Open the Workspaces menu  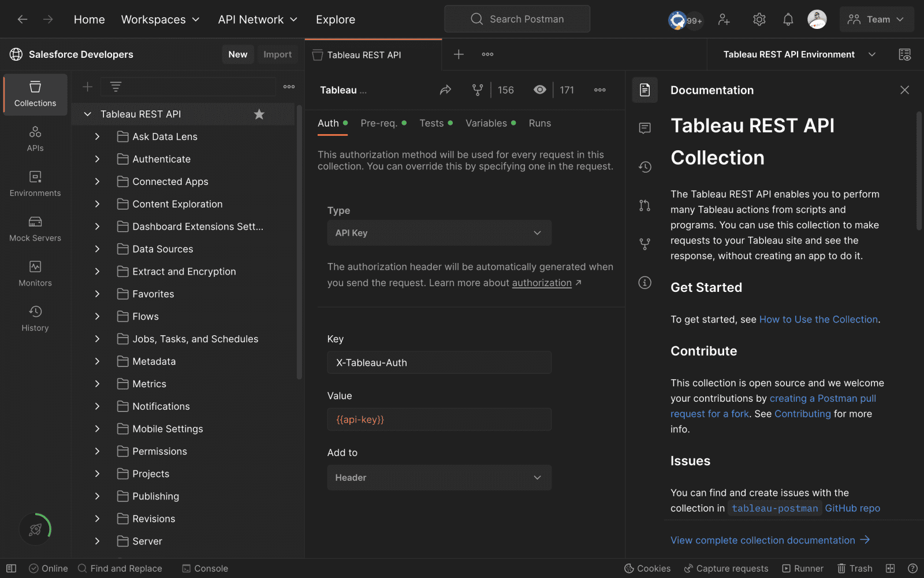(160, 20)
